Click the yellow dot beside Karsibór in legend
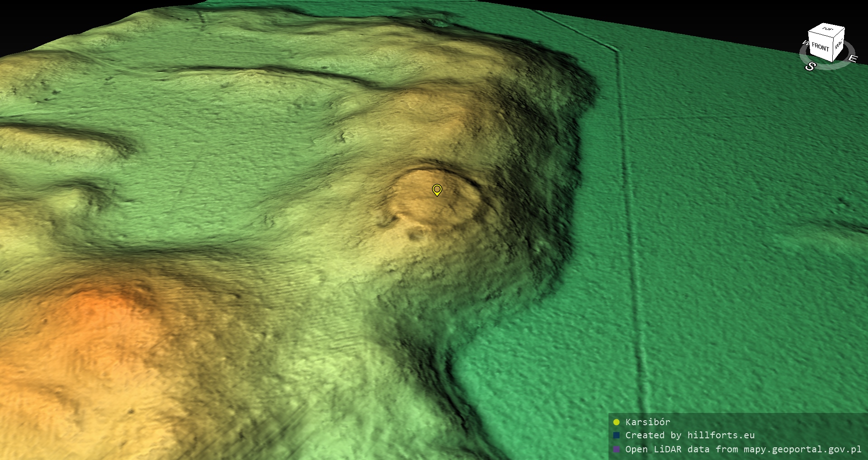This screenshot has width=868, height=460. click(616, 422)
